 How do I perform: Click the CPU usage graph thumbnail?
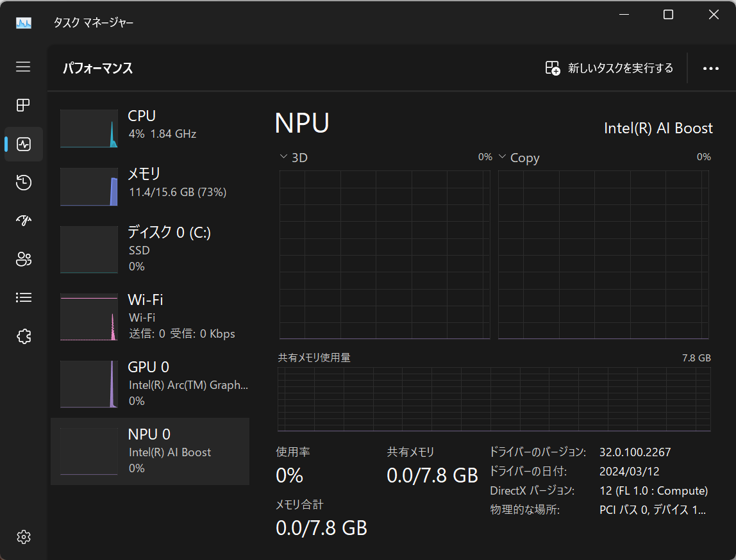88,128
